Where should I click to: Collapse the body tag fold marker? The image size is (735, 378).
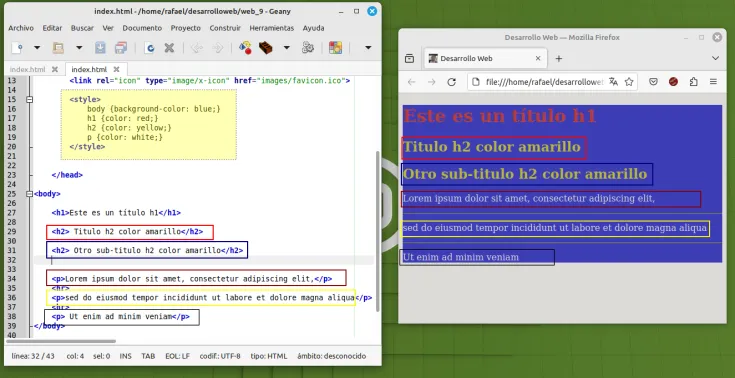pos(30,194)
